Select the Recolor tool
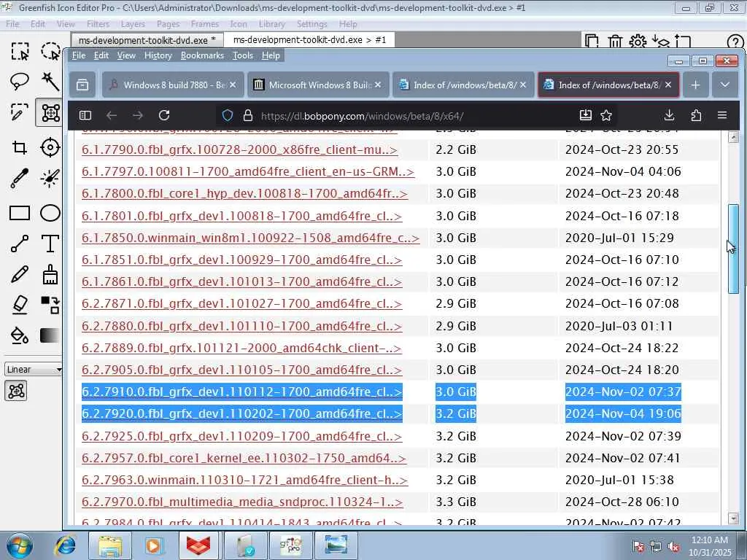Screen dimensions: 747x560 50,305
